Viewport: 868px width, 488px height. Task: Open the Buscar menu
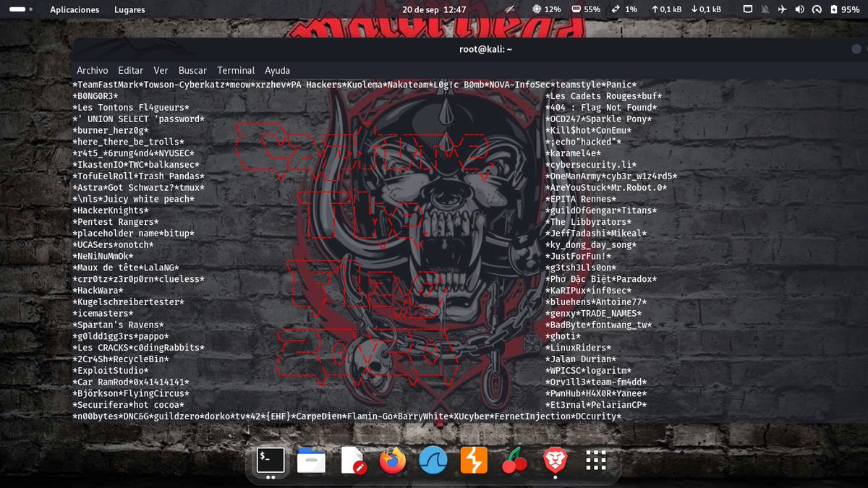coord(192,70)
